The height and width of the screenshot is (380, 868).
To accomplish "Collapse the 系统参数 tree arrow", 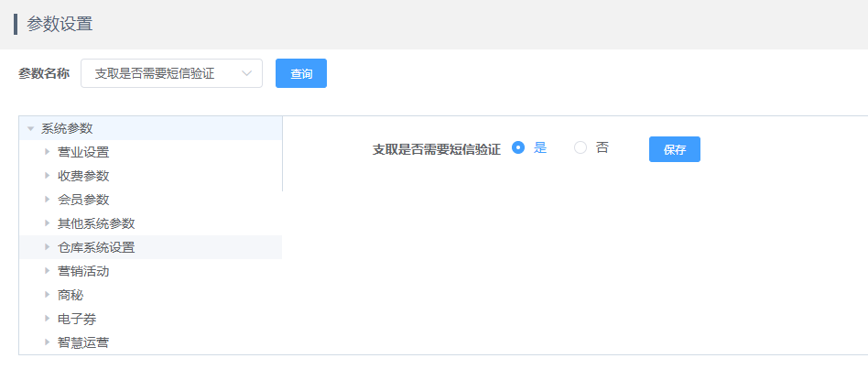I will click(x=30, y=128).
